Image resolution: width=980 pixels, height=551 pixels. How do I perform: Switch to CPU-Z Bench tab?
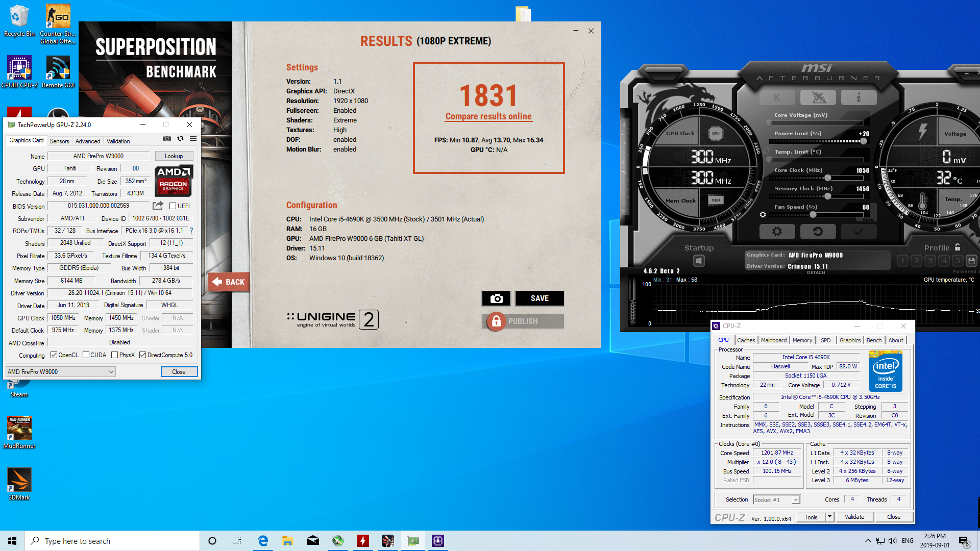[x=874, y=340]
